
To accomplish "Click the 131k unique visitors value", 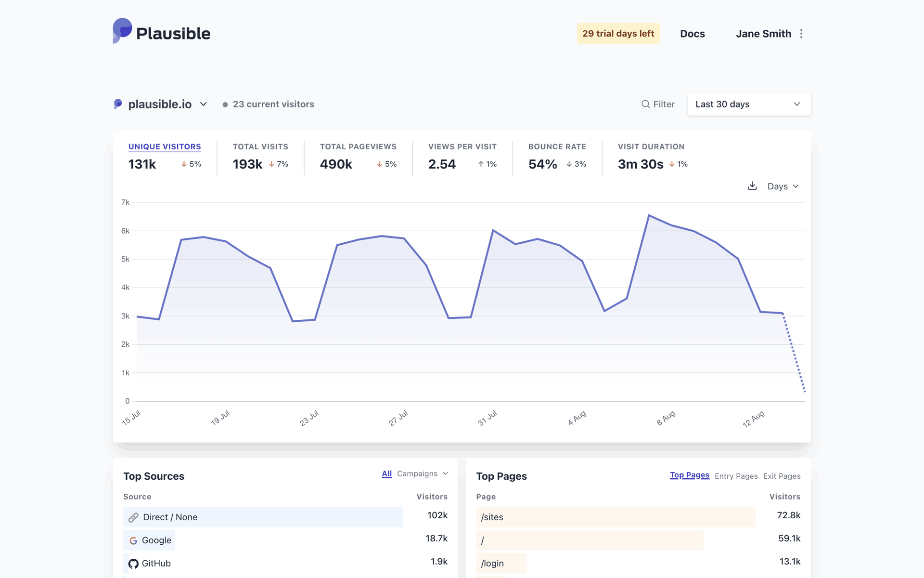I will pyautogui.click(x=142, y=164).
